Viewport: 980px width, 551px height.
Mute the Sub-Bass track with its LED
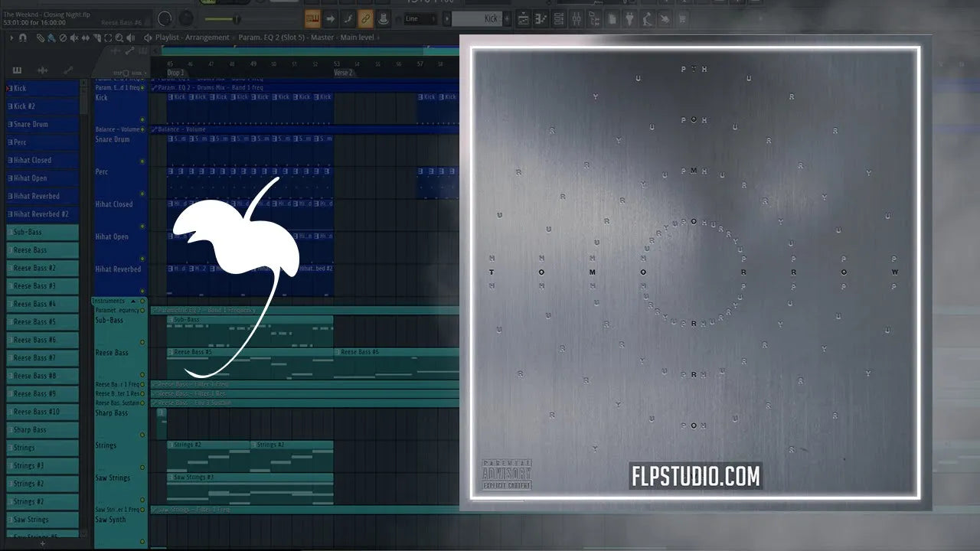pos(142,342)
